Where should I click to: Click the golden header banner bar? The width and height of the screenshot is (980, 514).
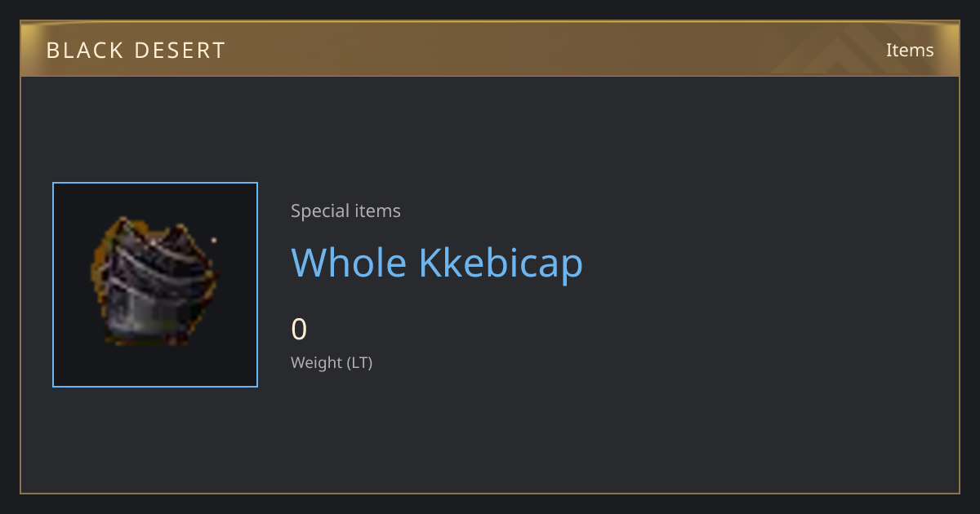coord(490,49)
